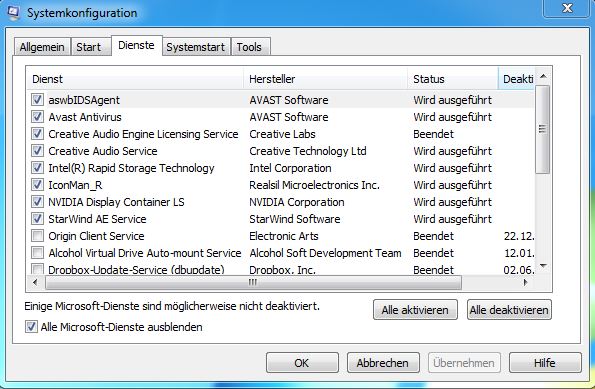Screen dimensions: 595x389
Task: Uncheck the Avast Antivirus service checkbox
Action: pyautogui.click(x=37, y=117)
